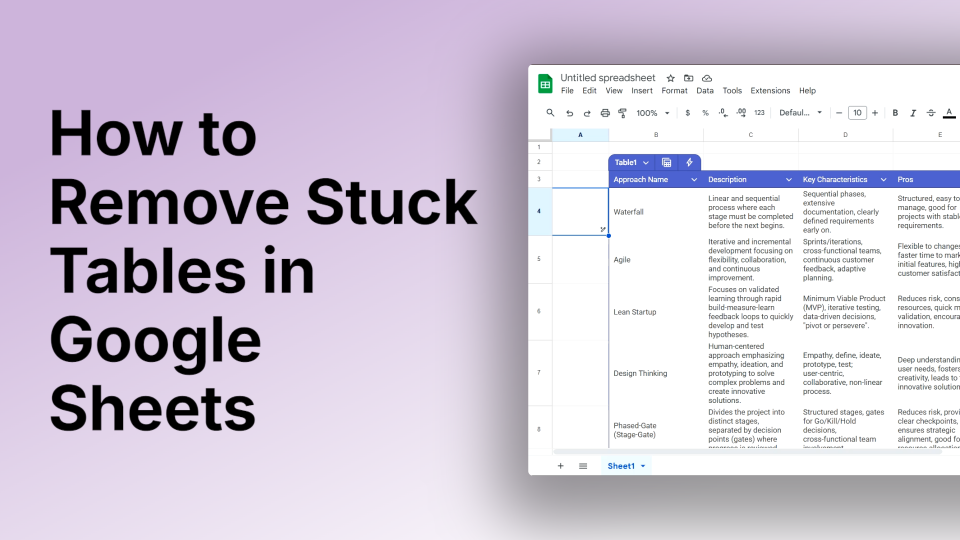Open the Extensions menu

pos(770,91)
